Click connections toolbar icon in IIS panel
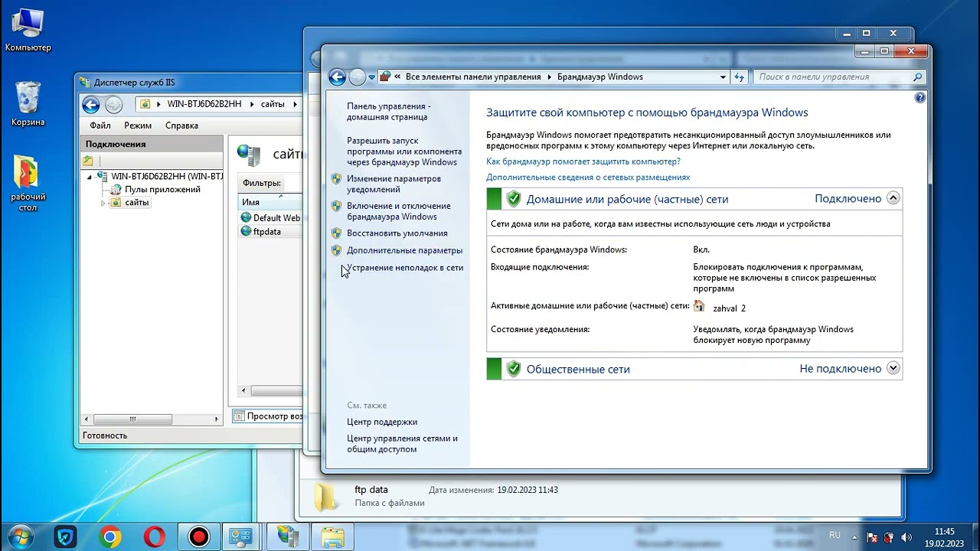Viewport: 980px width, 551px height. pyautogui.click(x=88, y=161)
